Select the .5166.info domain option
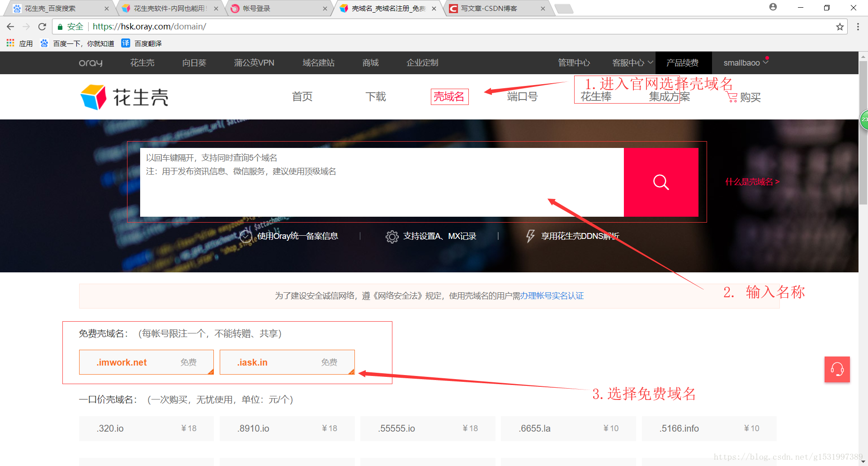Image resolution: width=868 pixels, height=466 pixels. [709, 428]
